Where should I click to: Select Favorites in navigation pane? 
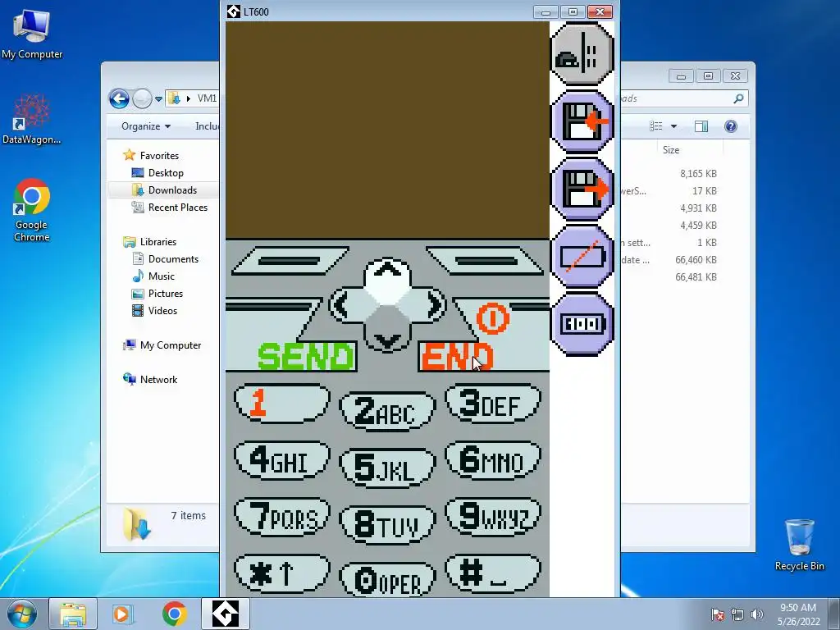(x=159, y=156)
